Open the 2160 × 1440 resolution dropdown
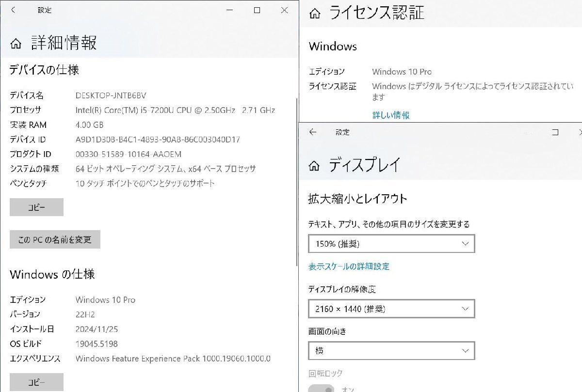The image size is (582, 392). coord(391,309)
